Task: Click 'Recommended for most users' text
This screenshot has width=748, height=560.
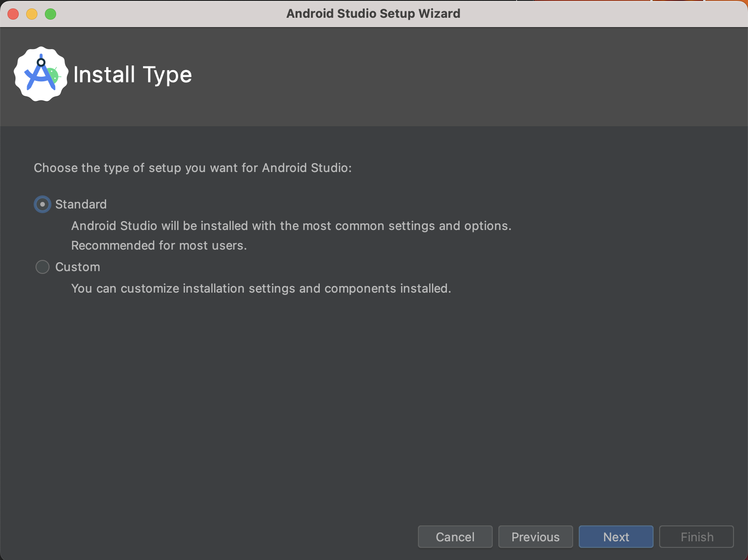Action: pyautogui.click(x=158, y=245)
